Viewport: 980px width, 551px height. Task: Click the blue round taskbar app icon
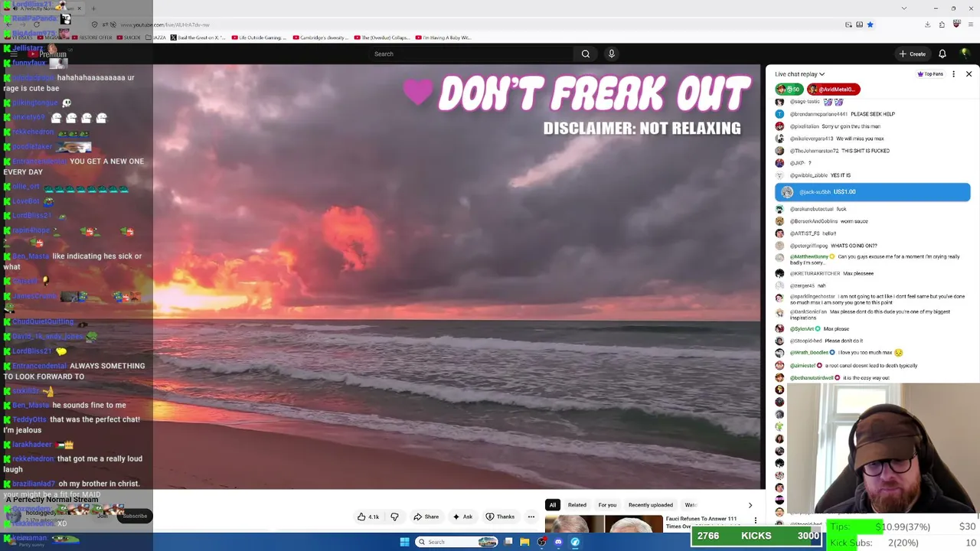pos(575,542)
